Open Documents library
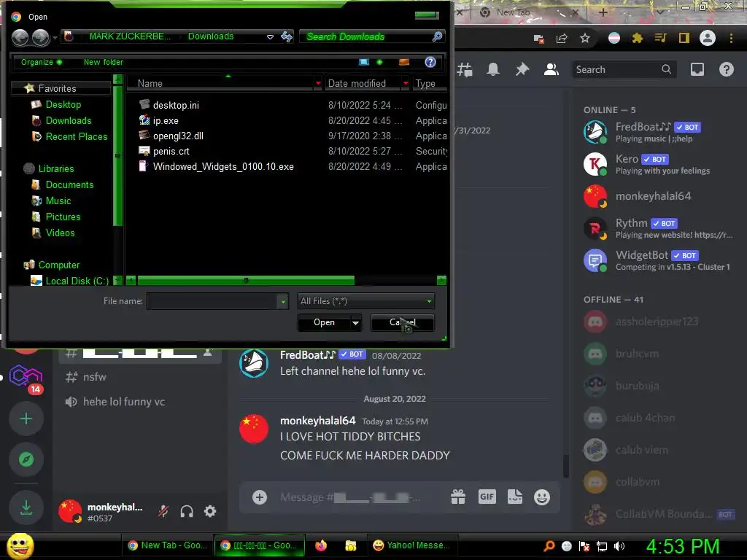 click(69, 184)
